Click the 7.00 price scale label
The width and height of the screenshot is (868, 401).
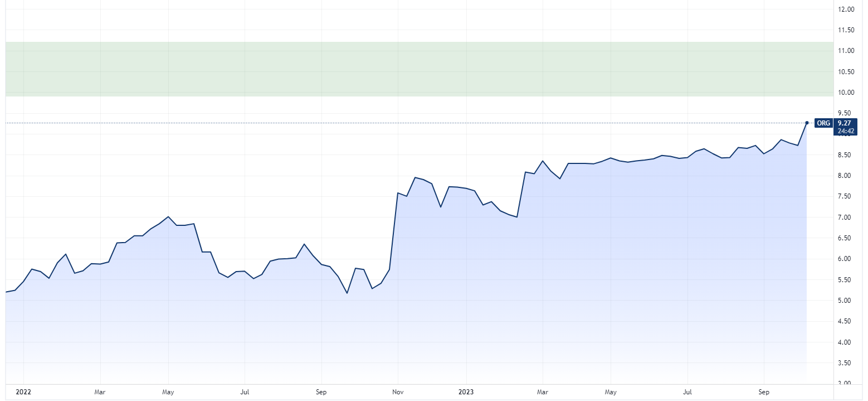(845, 218)
